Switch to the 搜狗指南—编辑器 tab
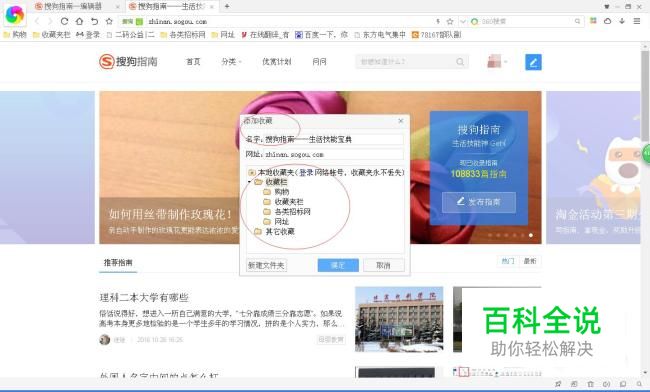 tap(73, 6)
